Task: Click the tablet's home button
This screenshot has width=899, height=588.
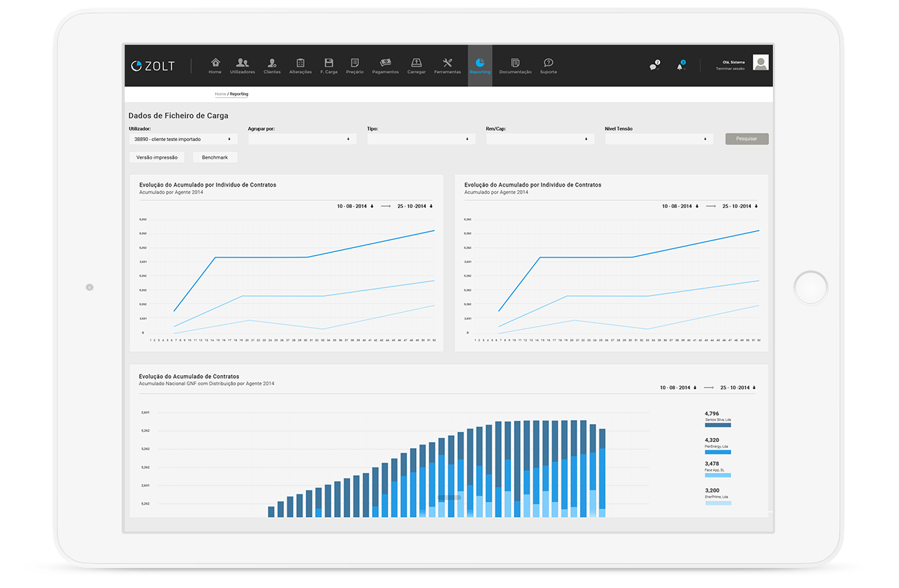Action: [811, 288]
